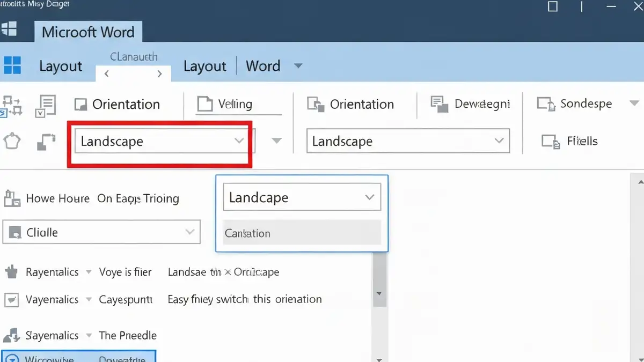Open the Layout tab beside the Windows icon

(x=61, y=66)
